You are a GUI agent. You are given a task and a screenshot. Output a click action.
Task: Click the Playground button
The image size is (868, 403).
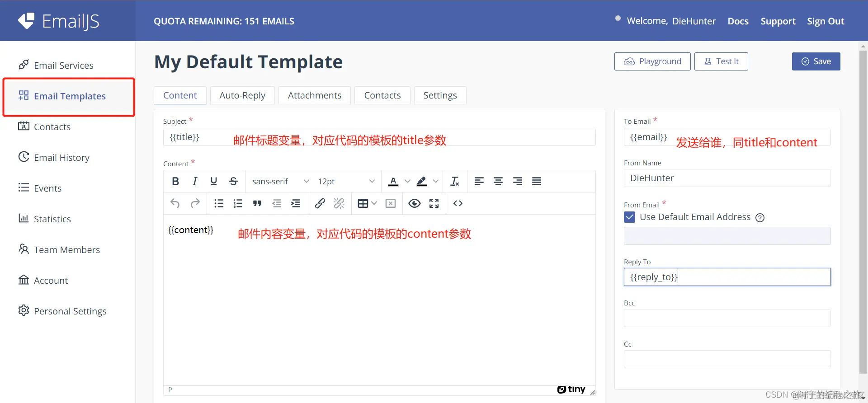pyautogui.click(x=652, y=61)
